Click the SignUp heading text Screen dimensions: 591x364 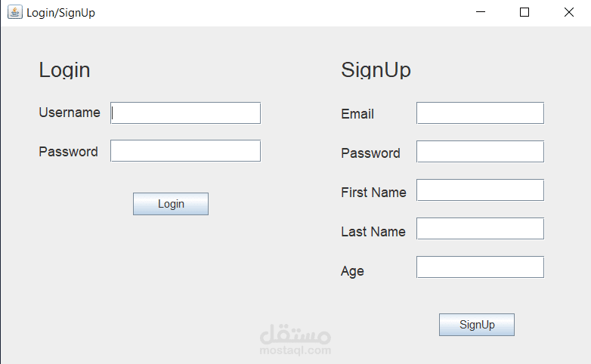point(376,70)
